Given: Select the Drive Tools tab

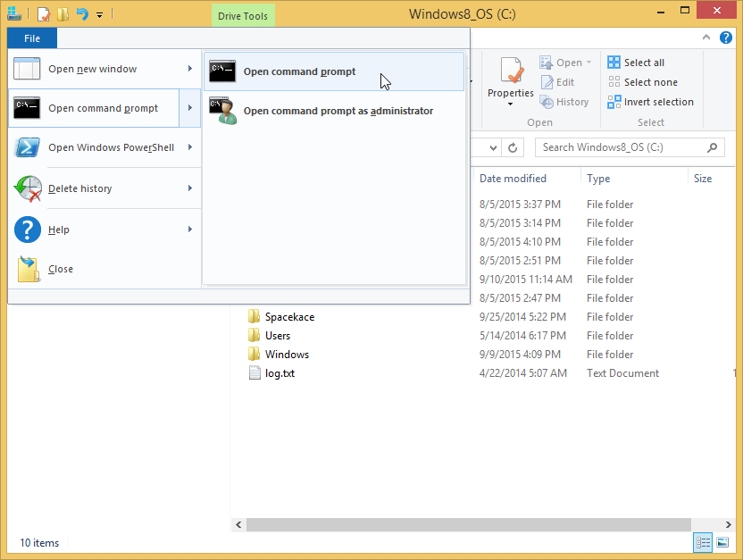Looking at the screenshot, I should 243,16.
